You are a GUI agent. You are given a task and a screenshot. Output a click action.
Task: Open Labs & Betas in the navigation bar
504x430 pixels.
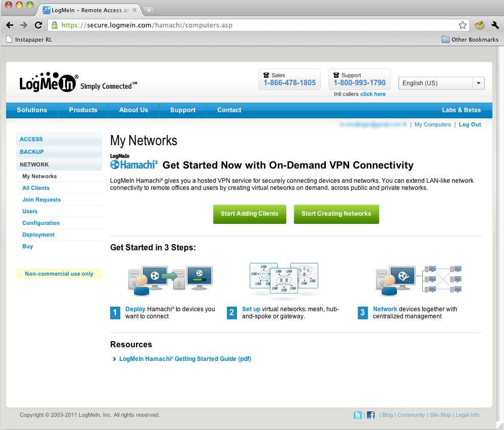461,110
